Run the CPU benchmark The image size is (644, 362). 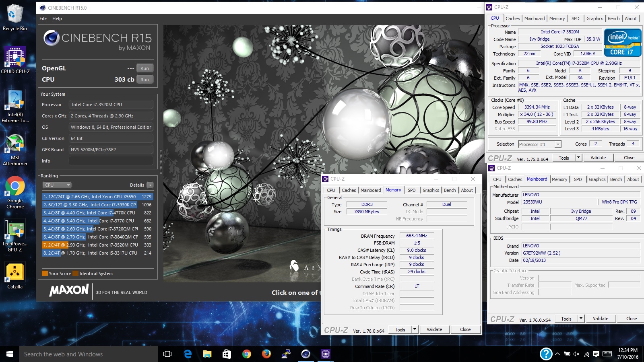coord(144,80)
